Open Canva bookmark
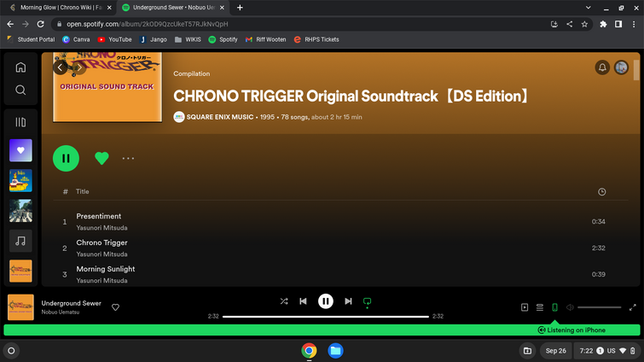 coord(76,39)
